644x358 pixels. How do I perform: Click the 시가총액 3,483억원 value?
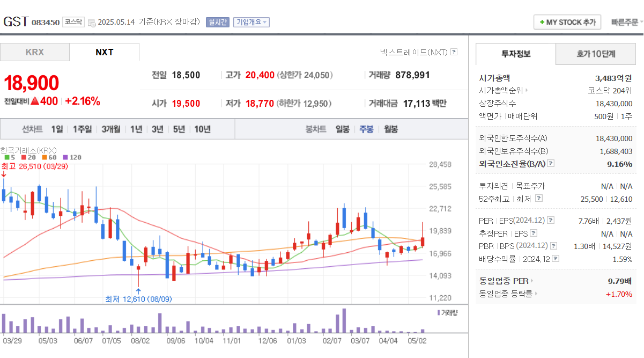pyautogui.click(x=613, y=78)
